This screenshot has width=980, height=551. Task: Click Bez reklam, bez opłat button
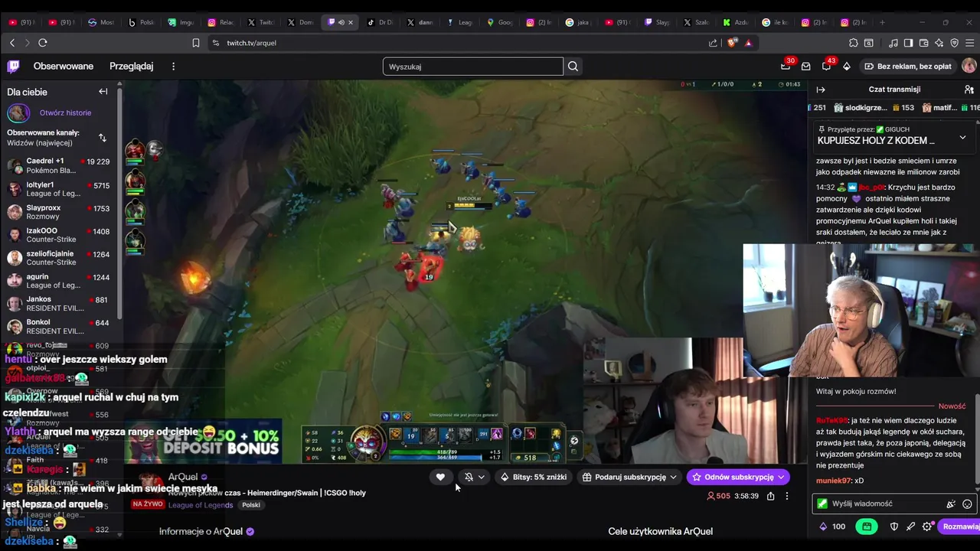(x=907, y=67)
